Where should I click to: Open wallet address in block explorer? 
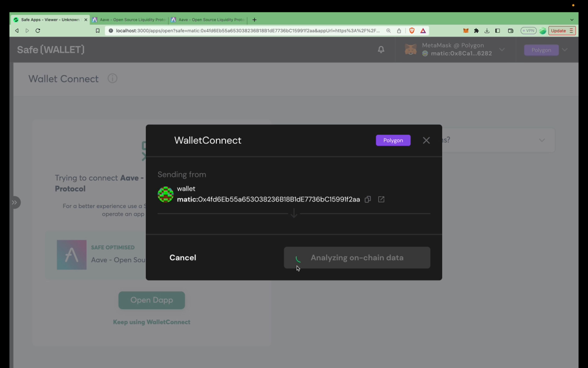pyautogui.click(x=381, y=199)
